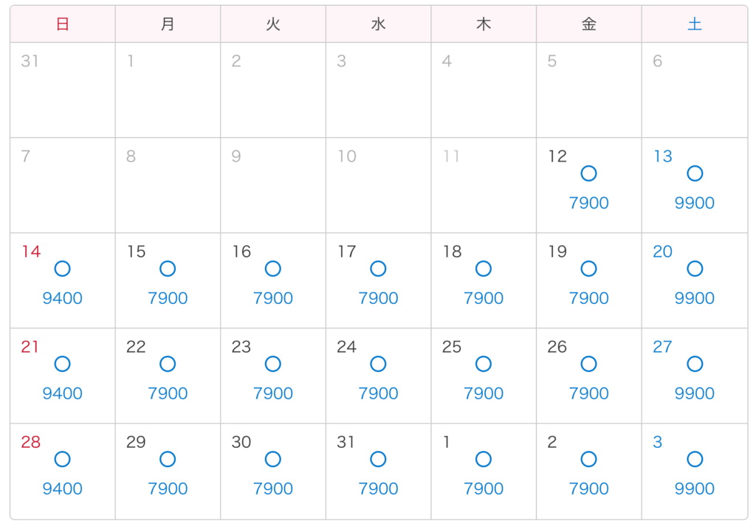Click the circle on next month's 3rd

coord(695,459)
